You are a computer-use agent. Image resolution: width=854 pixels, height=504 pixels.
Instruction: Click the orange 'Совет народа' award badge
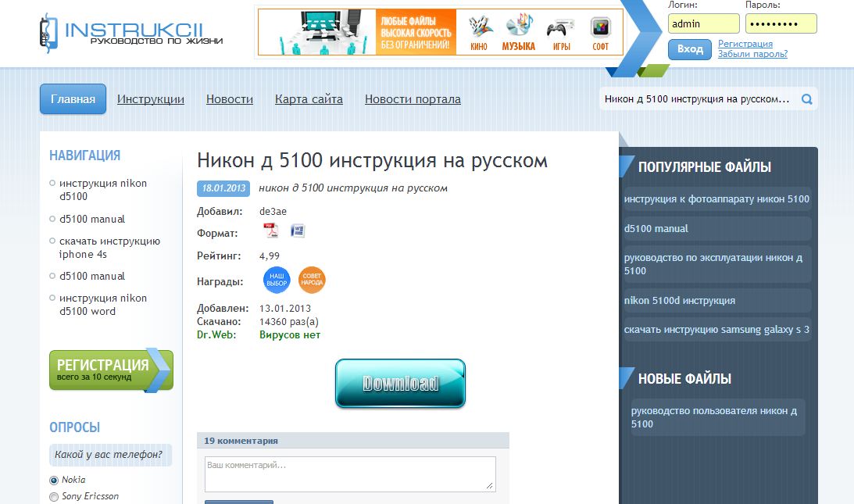pyautogui.click(x=312, y=280)
